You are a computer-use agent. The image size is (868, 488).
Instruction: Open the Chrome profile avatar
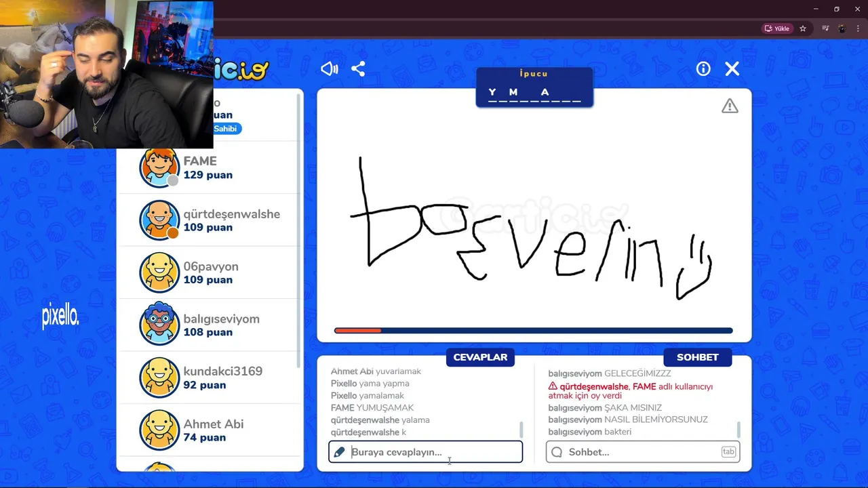[x=842, y=28]
